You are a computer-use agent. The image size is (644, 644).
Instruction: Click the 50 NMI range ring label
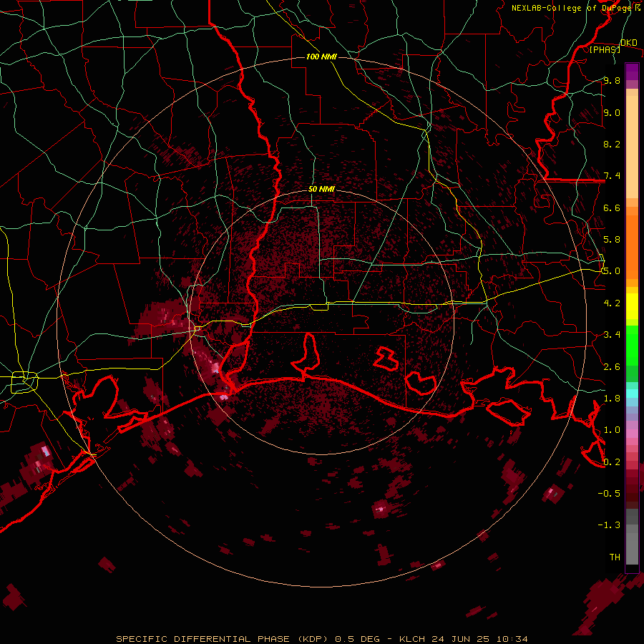(x=321, y=190)
